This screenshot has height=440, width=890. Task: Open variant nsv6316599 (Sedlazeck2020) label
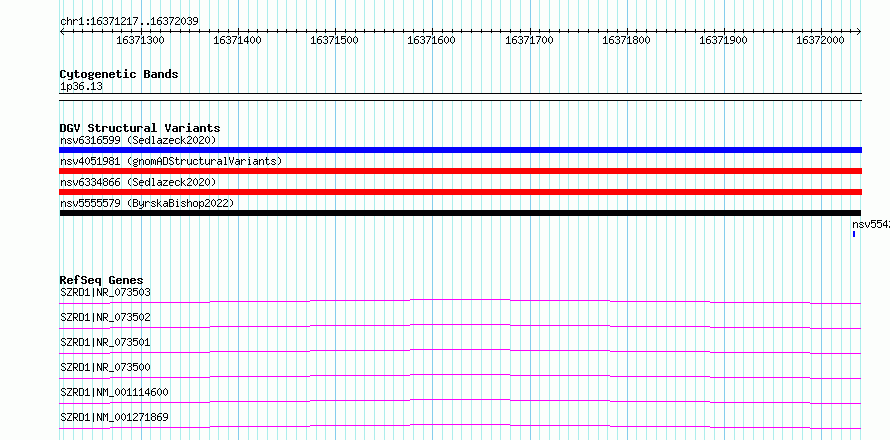(138, 140)
